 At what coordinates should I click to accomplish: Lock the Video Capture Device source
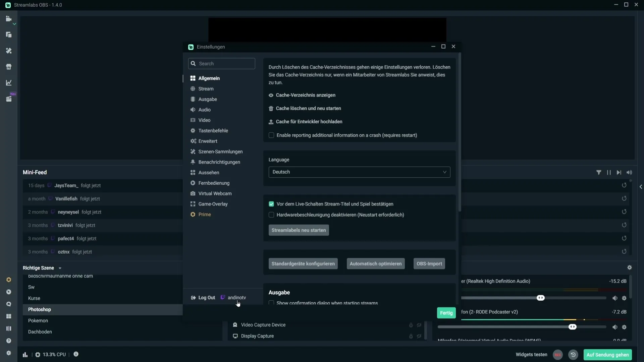pos(411,325)
